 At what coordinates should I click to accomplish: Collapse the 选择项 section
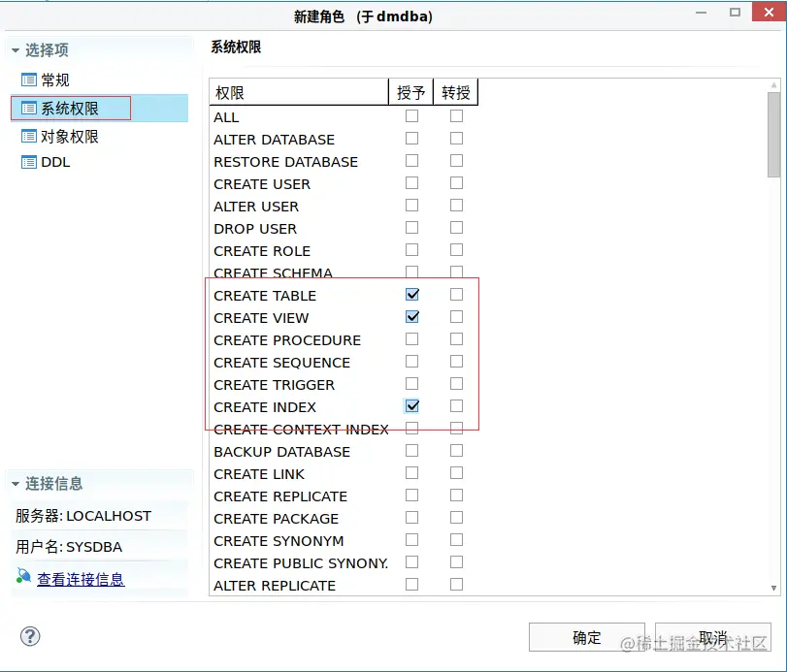pyautogui.click(x=15, y=49)
